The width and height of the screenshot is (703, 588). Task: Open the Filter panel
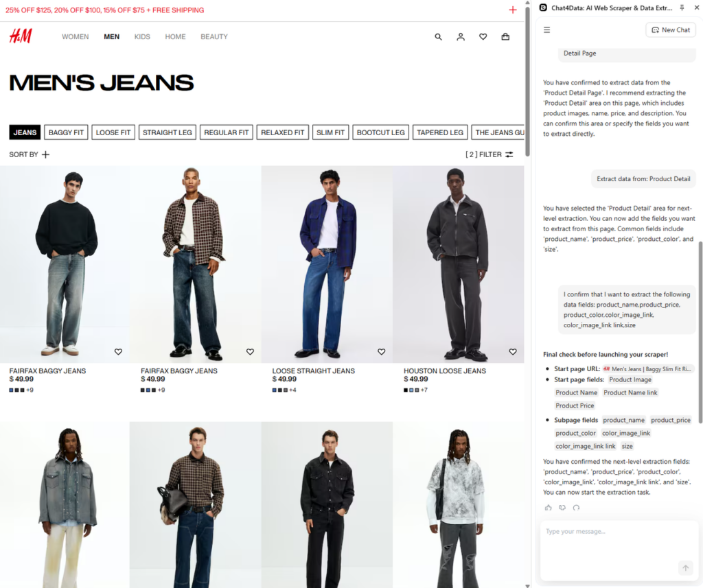pos(489,154)
